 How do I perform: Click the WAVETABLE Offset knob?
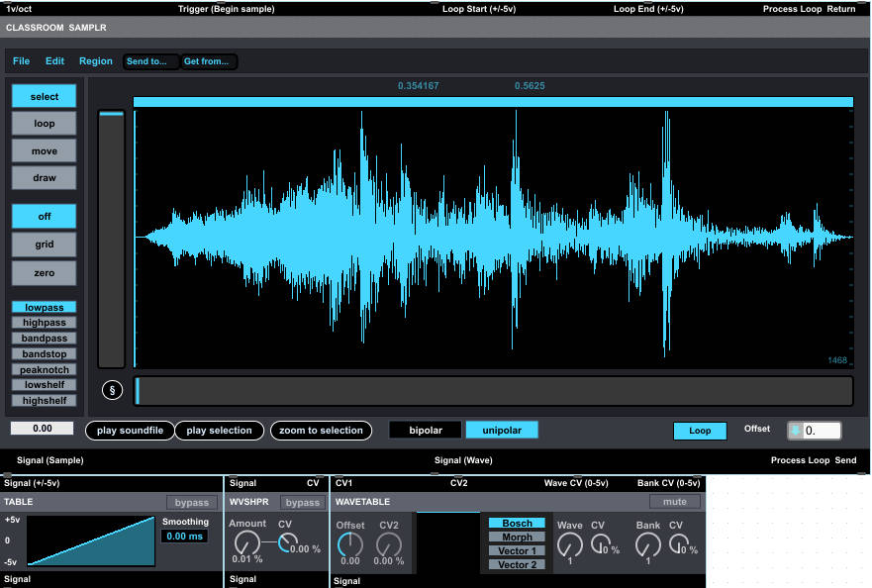[x=349, y=544]
